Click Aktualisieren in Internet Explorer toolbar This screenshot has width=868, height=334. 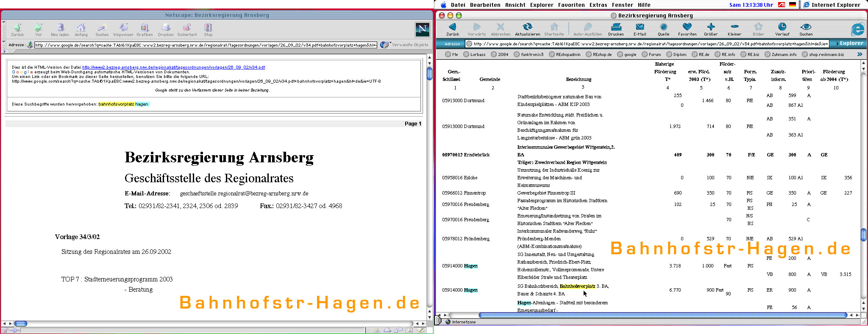tap(527, 28)
